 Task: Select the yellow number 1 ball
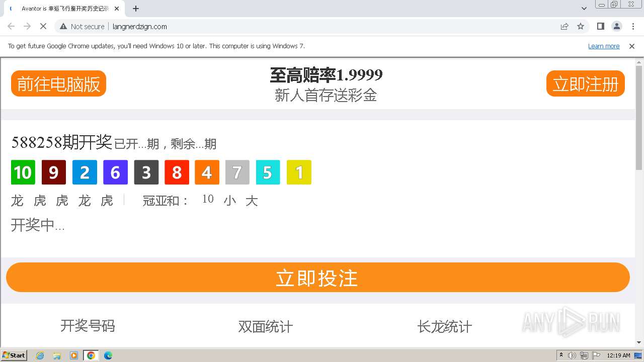[x=299, y=172]
